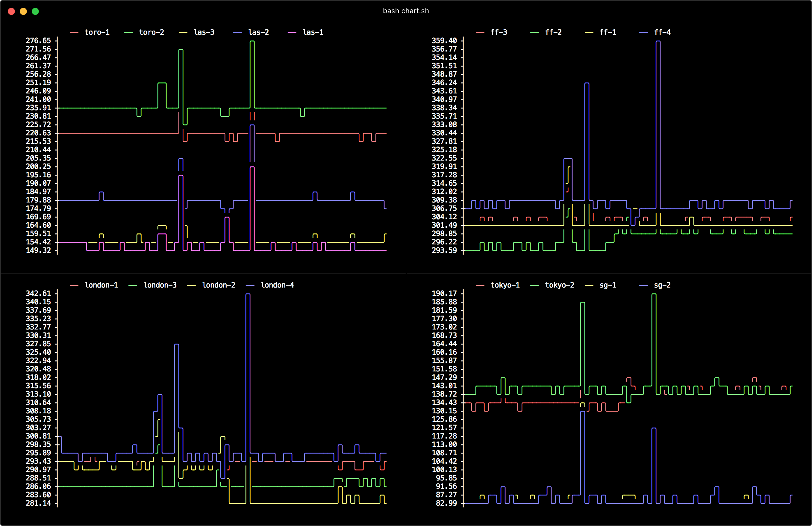812x526 pixels.
Task: Click the 300.81 axis value
Action: coord(38,436)
